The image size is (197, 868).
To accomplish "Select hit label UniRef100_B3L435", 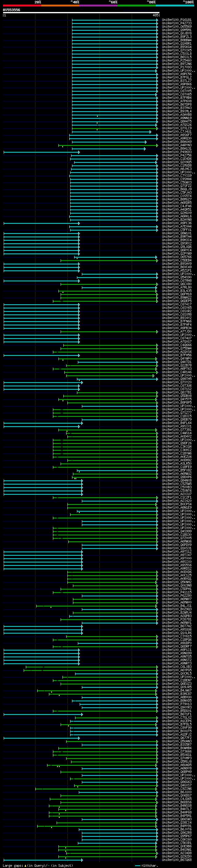I will [x=176, y=291].
